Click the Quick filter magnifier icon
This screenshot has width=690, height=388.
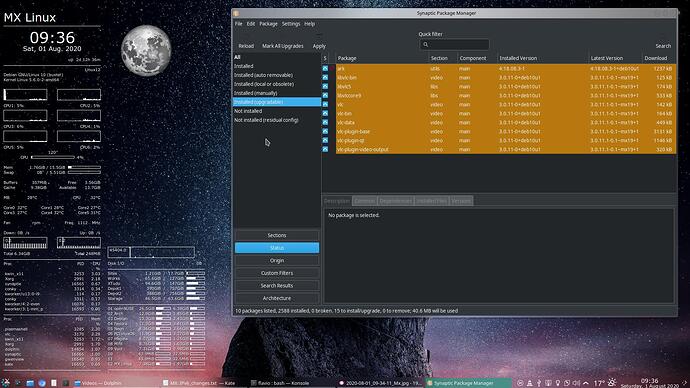tap(426, 44)
